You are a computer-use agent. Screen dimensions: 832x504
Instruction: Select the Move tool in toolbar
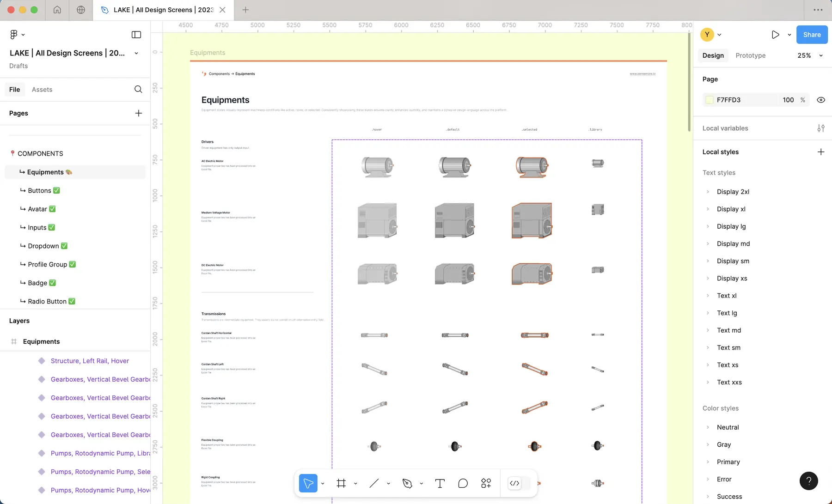[x=308, y=483]
